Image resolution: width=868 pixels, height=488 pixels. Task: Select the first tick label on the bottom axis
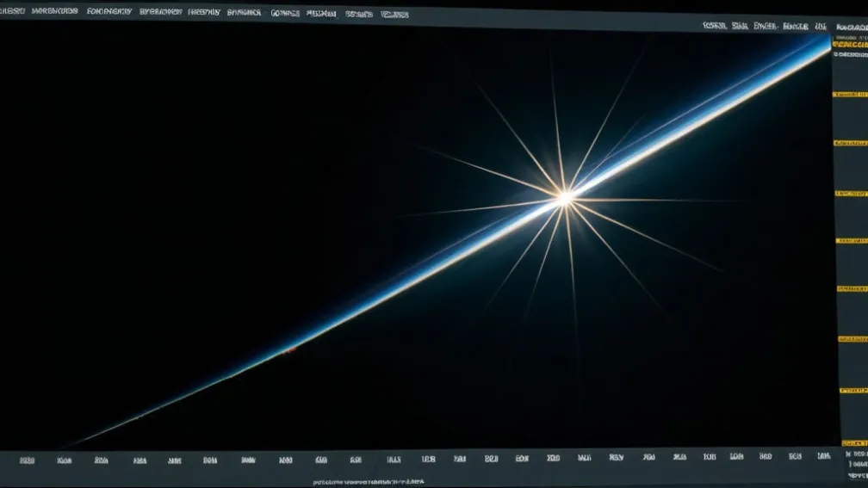pos(27,460)
